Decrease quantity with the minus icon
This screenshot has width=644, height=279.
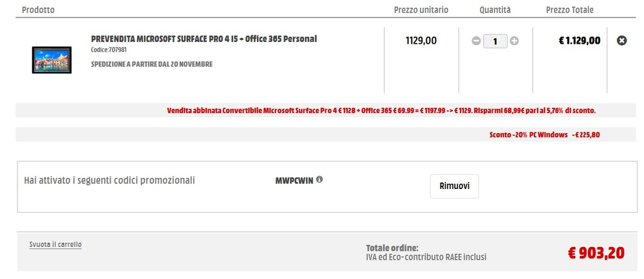click(476, 41)
